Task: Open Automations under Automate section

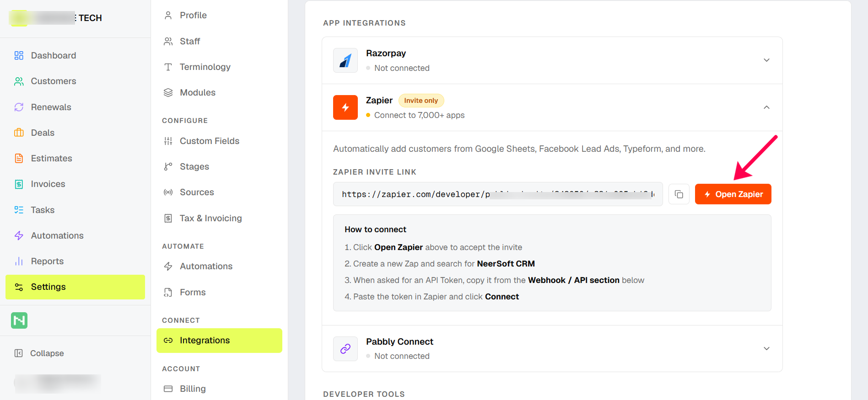Action: tap(219, 267)
